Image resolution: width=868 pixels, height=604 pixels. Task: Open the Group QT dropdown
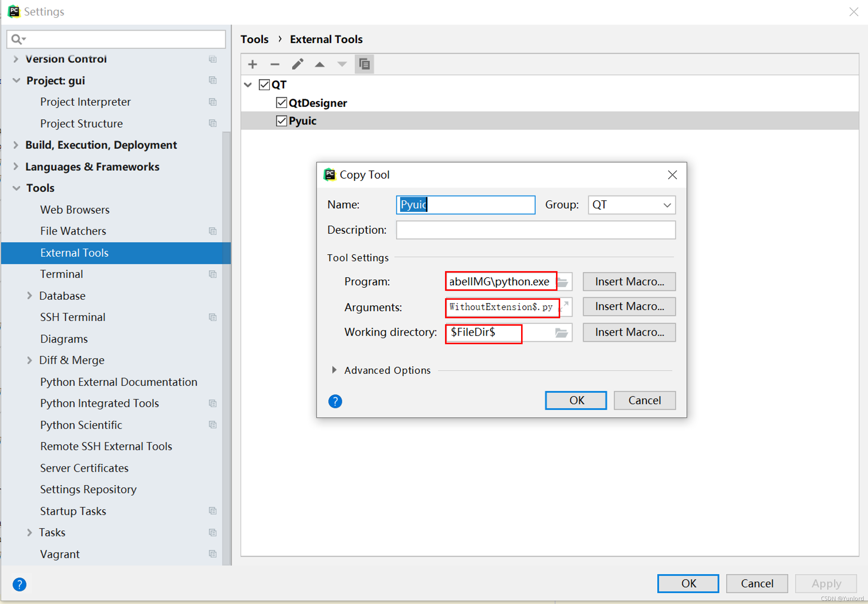667,205
